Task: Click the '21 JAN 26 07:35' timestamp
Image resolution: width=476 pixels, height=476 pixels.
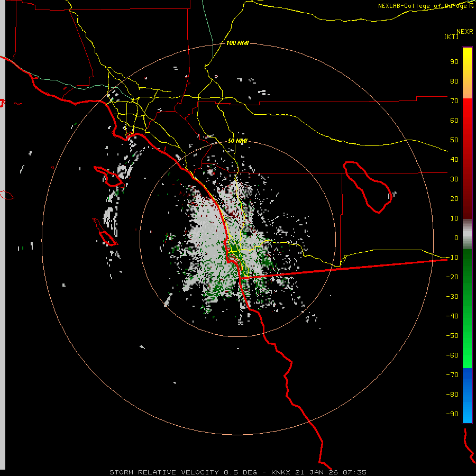Action: pos(331,472)
